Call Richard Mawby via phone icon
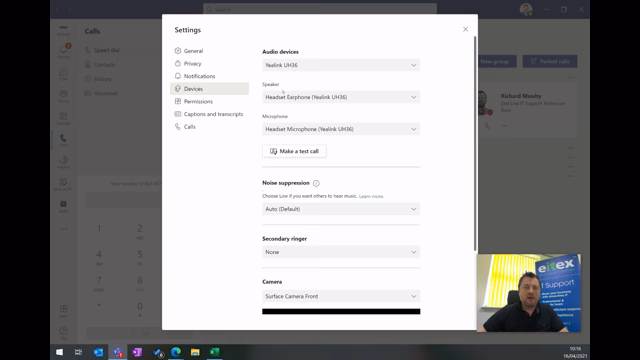This screenshot has height=360, width=640. point(487,126)
